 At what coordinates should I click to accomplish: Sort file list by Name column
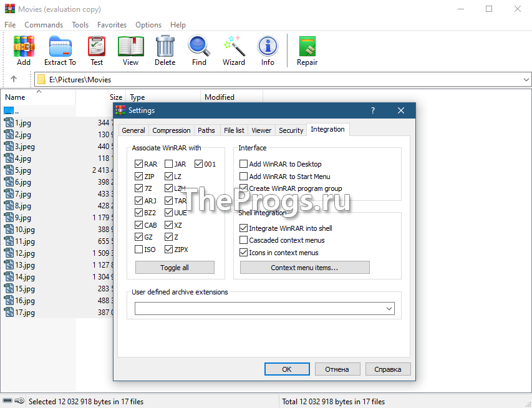tap(37, 97)
